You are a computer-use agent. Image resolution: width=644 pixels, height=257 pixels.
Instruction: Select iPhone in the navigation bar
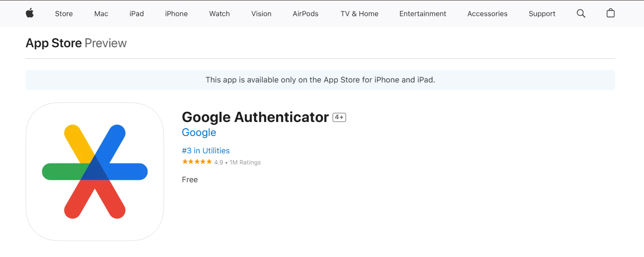point(176,14)
